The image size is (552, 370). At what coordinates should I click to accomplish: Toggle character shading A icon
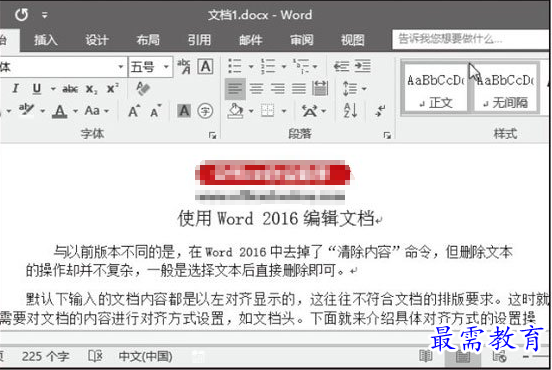click(184, 111)
